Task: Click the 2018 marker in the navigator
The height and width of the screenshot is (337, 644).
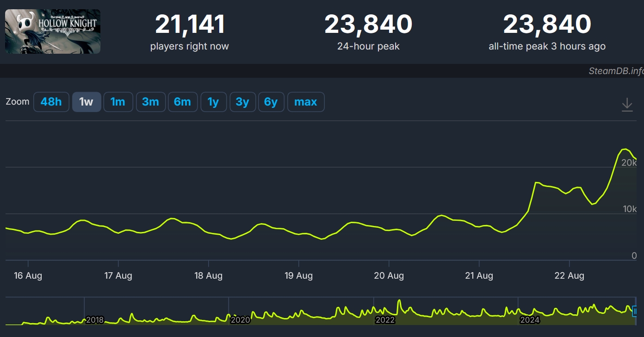Action: tap(95, 320)
